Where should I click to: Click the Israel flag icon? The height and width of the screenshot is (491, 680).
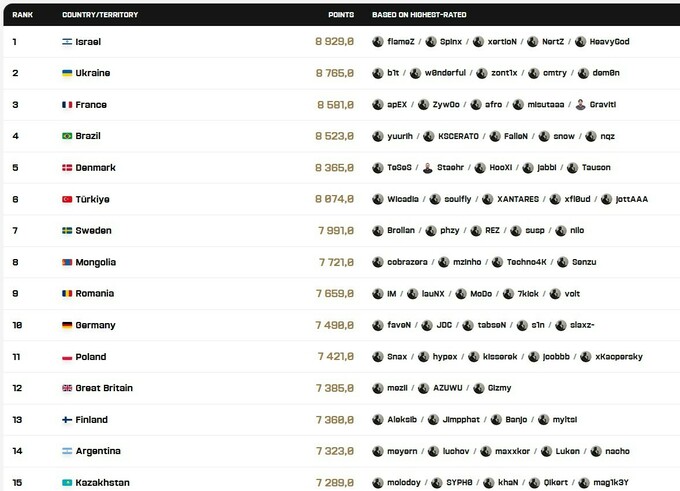[x=67, y=42]
